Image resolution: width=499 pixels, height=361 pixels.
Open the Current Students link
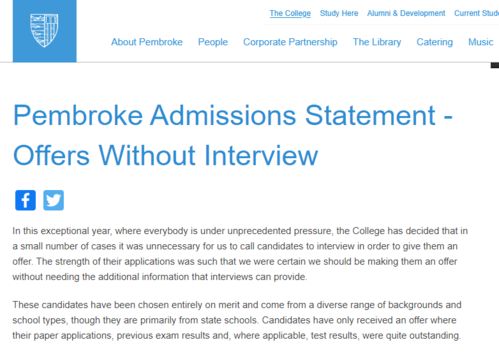point(476,13)
